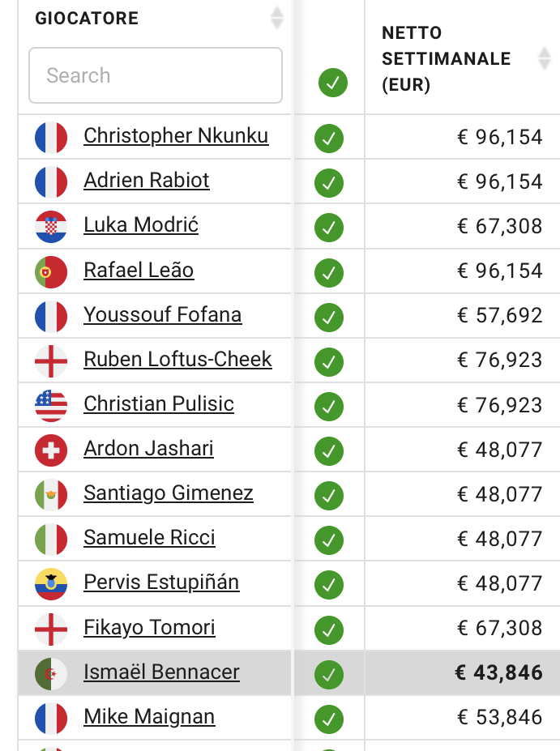Screen dimensions: 560x751
Task: Click the Mexican flag next to Santiago Gimenez
Action: pyautogui.click(x=51, y=495)
